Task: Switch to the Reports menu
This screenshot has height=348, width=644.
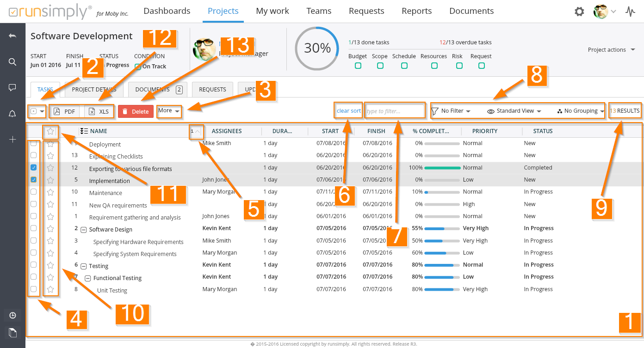Action: (x=416, y=11)
